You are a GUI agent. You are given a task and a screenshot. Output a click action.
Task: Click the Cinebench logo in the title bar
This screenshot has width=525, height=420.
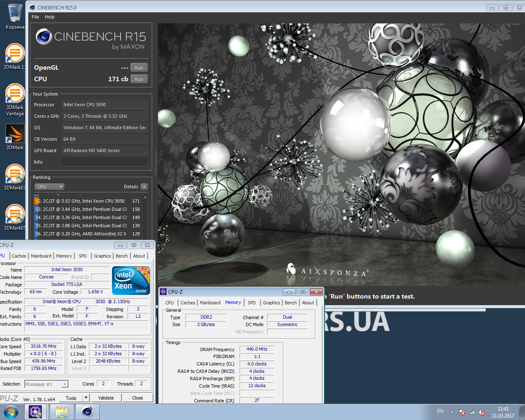click(32, 7)
